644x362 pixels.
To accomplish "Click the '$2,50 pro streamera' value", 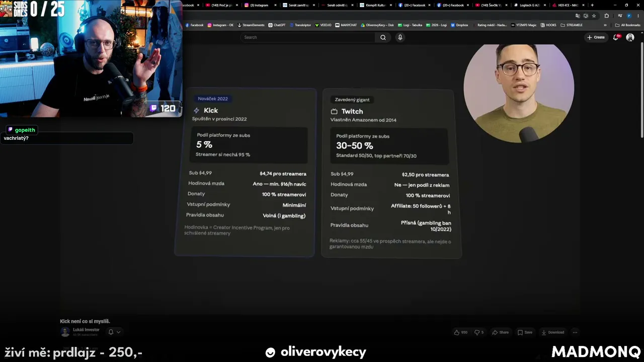I will pyautogui.click(x=426, y=174).
